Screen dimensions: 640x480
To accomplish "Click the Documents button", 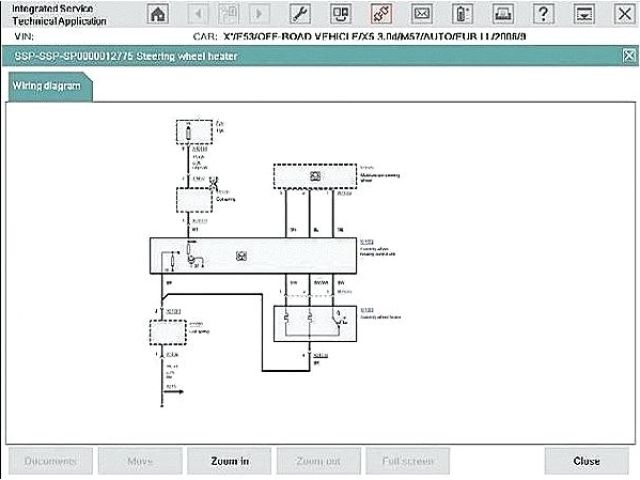I will (50, 461).
